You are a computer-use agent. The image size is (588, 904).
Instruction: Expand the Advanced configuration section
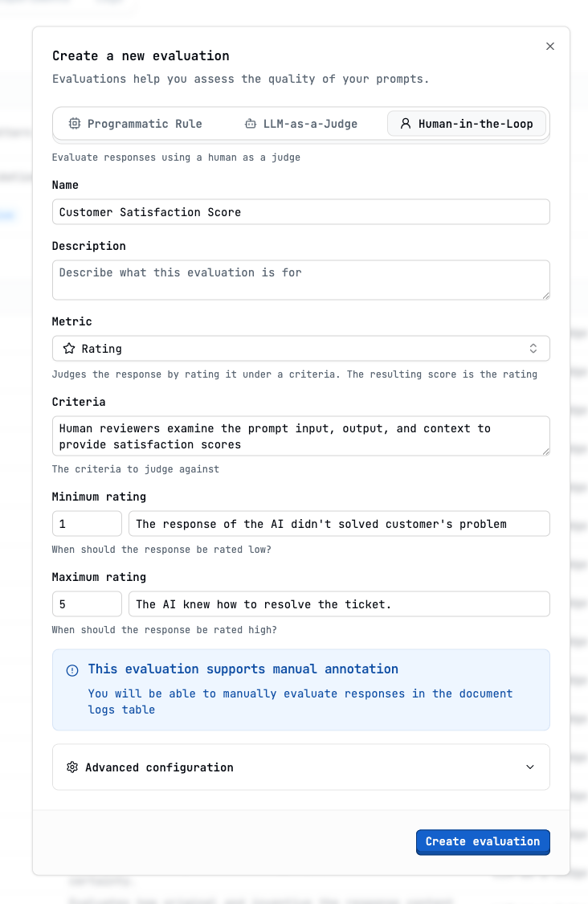coord(301,767)
